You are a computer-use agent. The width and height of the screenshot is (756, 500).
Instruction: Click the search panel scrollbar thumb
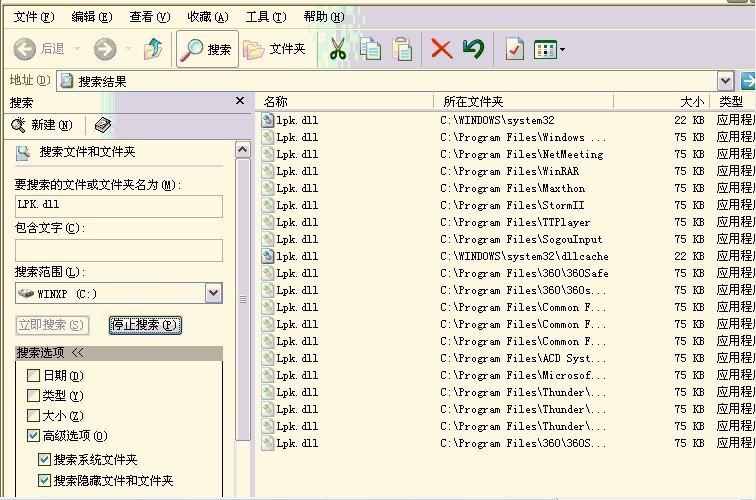tap(243, 299)
